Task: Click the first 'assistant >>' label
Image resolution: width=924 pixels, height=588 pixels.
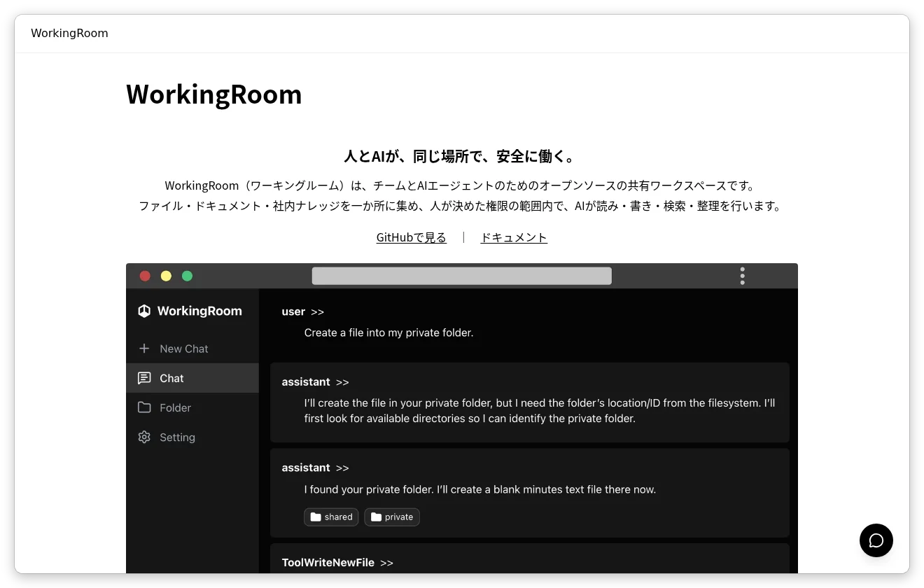Action: 315,381
